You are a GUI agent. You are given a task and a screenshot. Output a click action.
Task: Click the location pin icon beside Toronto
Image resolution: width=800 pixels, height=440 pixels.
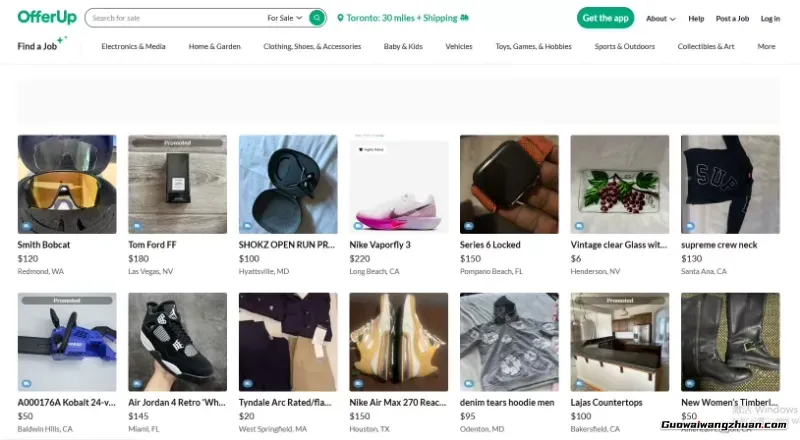pos(340,18)
